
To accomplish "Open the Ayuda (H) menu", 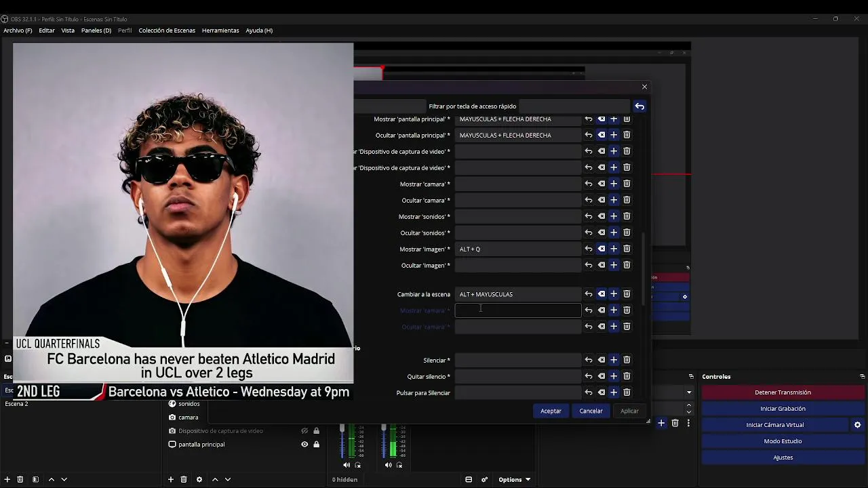I will coord(259,30).
